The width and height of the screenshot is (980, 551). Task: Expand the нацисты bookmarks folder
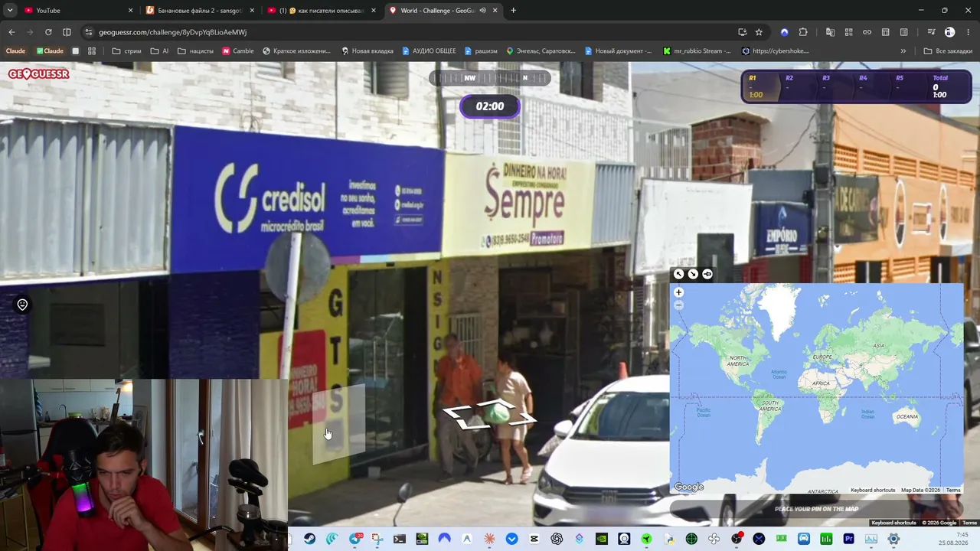pyautogui.click(x=196, y=51)
